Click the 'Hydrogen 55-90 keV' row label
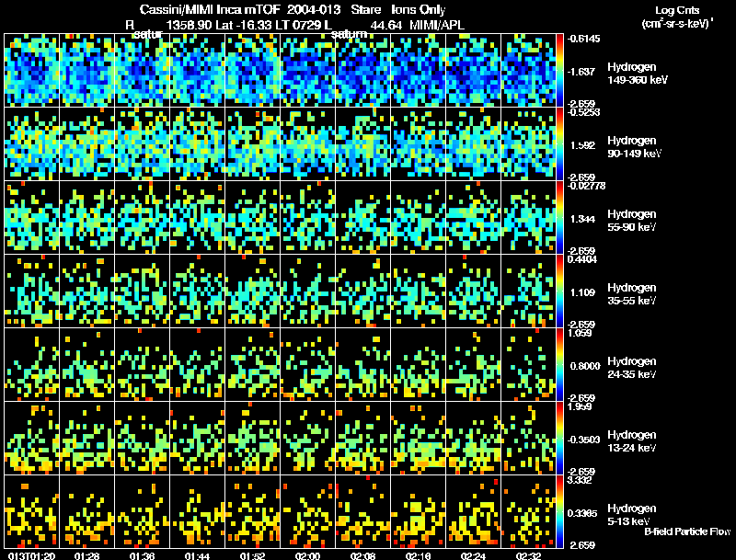This screenshot has width=736, height=560. pyautogui.click(x=632, y=221)
